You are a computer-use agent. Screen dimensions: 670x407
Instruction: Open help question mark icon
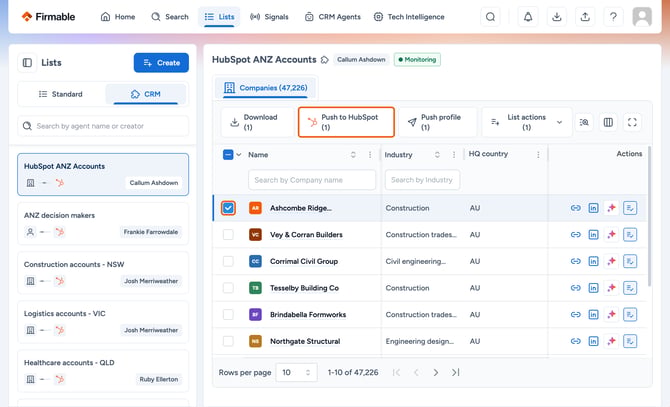coord(613,17)
